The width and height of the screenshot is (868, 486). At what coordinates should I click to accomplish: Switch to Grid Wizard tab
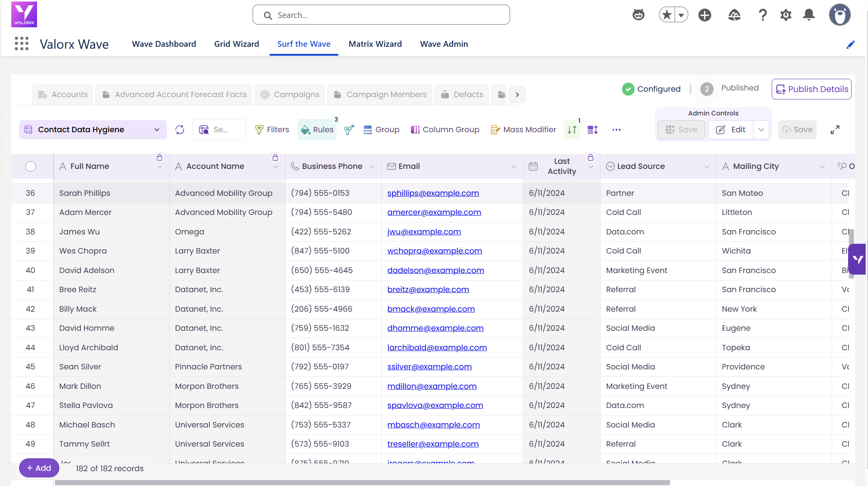tap(237, 44)
